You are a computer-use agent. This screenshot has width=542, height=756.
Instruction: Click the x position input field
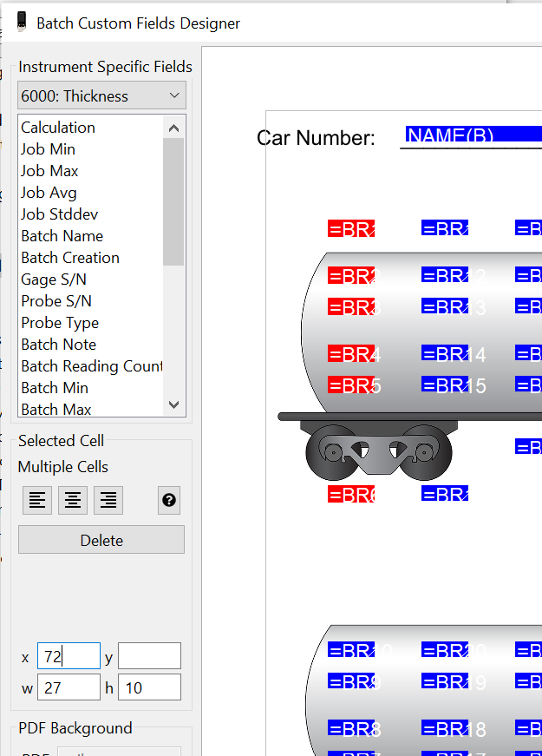(69, 656)
